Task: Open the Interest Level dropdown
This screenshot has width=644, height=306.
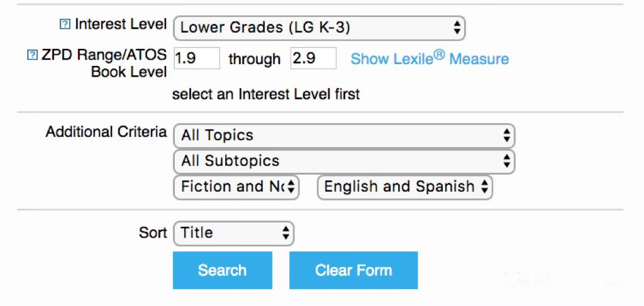Action: tap(319, 28)
